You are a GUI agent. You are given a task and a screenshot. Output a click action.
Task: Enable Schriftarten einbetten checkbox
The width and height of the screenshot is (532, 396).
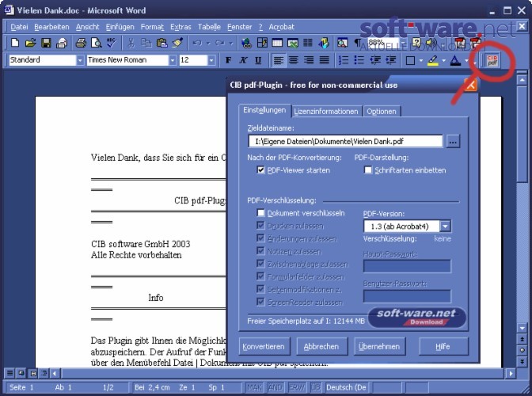(368, 170)
